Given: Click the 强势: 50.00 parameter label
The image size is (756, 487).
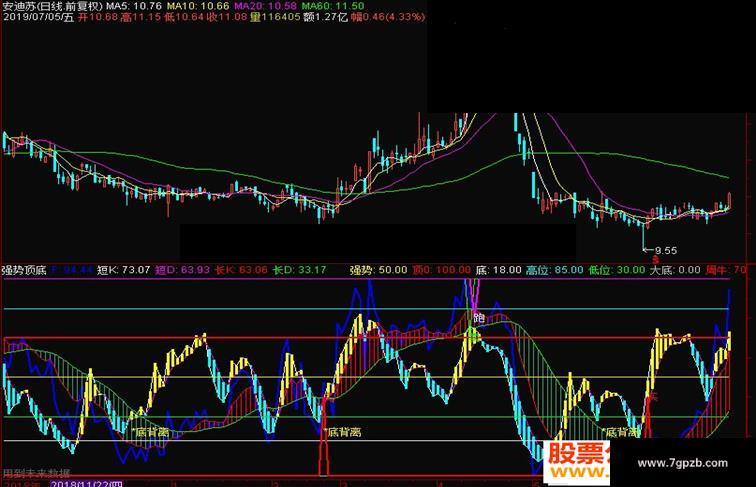Looking at the screenshot, I should (x=378, y=270).
